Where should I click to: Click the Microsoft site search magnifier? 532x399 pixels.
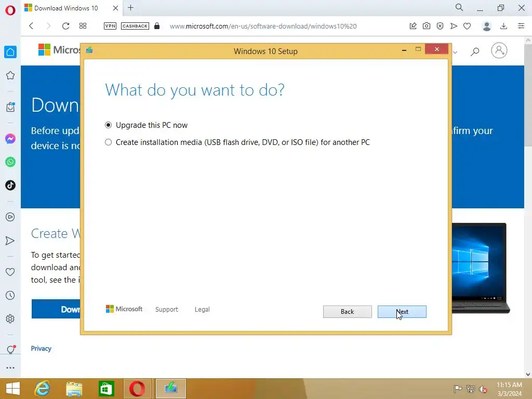click(475, 51)
